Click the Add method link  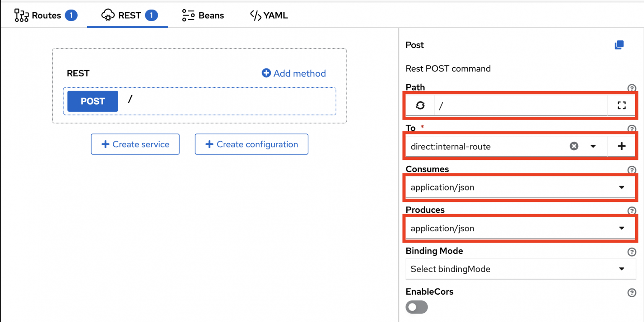(x=294, y=73)
